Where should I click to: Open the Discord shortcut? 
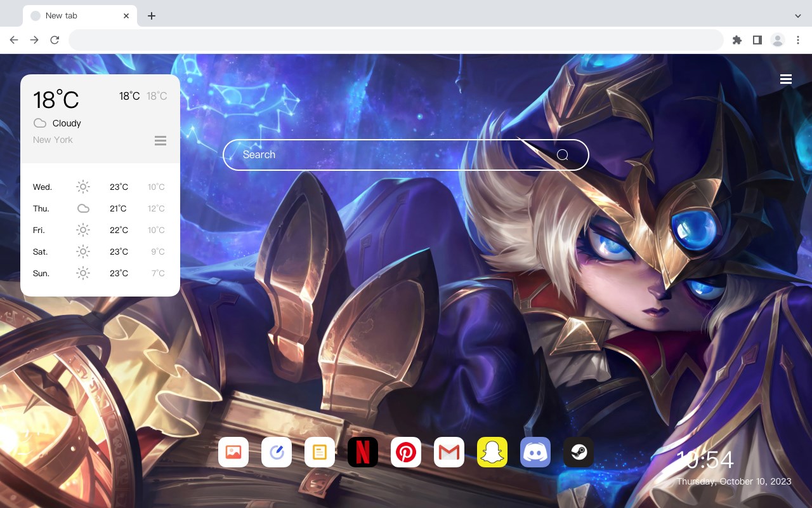click(535, 452)
